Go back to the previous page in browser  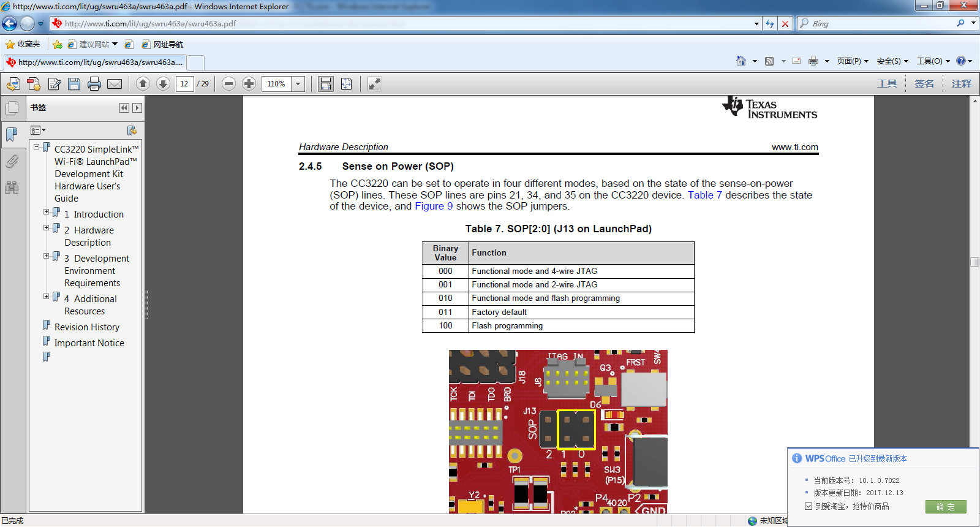click(x=10, y=24)
